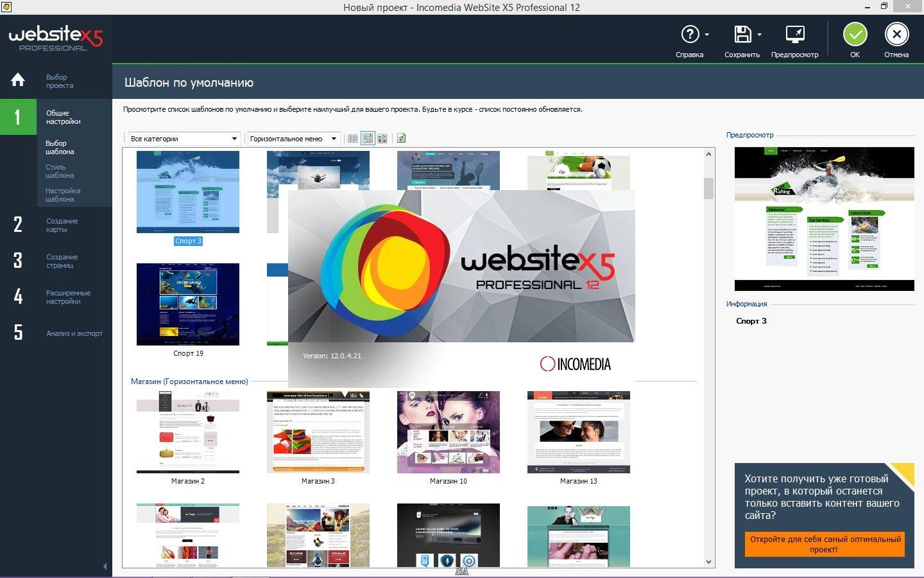Select the Магазин 13 template thumbnail
The width and height of the screenshot is (924, 578).
pos(579,432)
